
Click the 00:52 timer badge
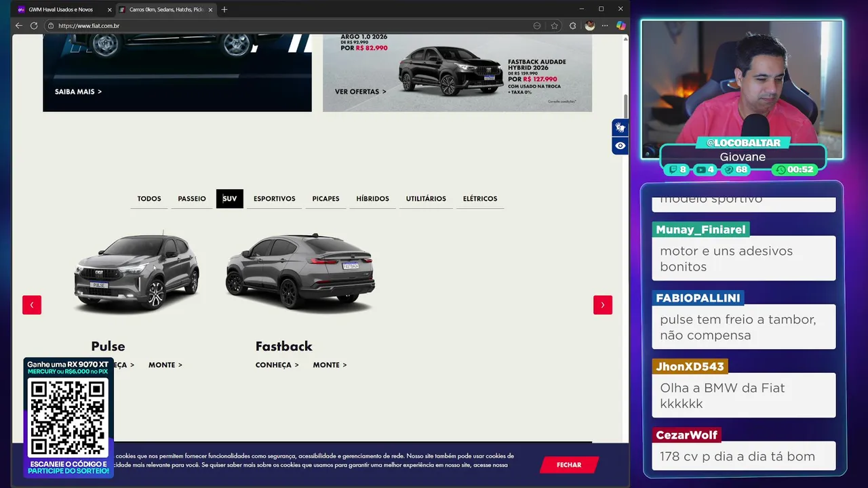795,169
